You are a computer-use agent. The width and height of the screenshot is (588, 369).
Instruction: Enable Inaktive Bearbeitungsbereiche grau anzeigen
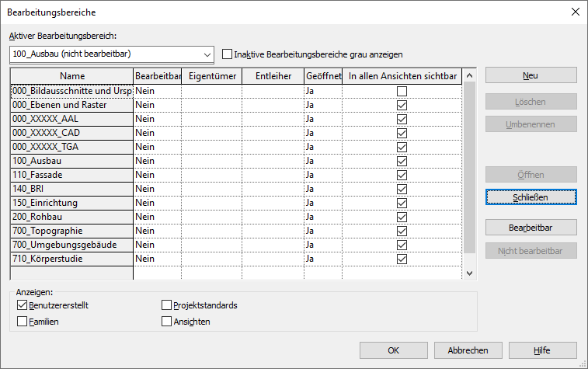pyautogui.click(x=228, y=54)
